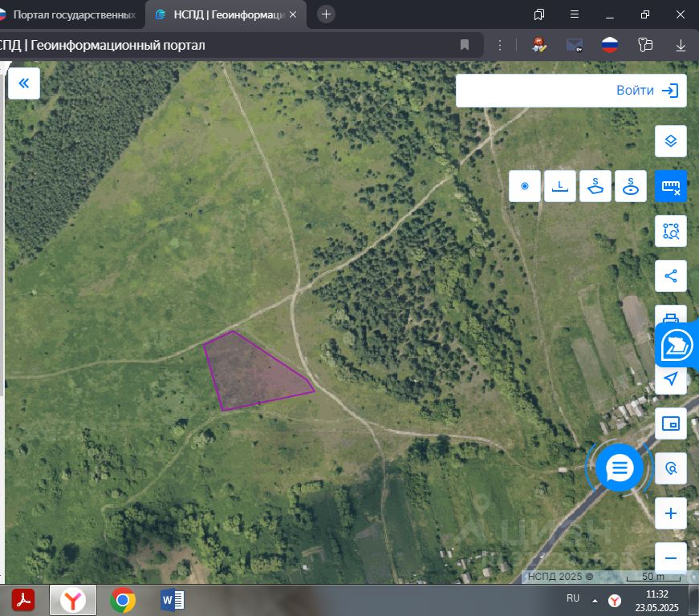Activate the area selection search tool
The width and height of the screenshot is (699, 616).
[x=670, y=231]
